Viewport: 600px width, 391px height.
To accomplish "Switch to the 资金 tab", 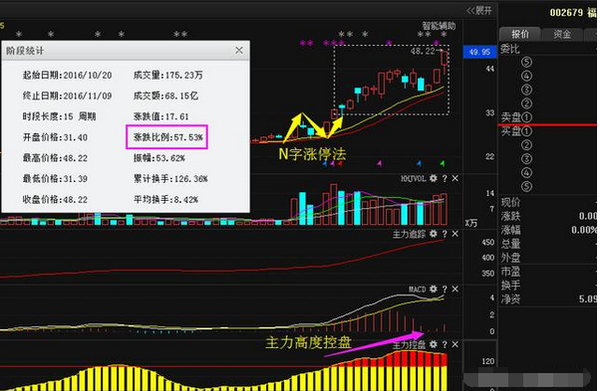I will click(562, 34).
